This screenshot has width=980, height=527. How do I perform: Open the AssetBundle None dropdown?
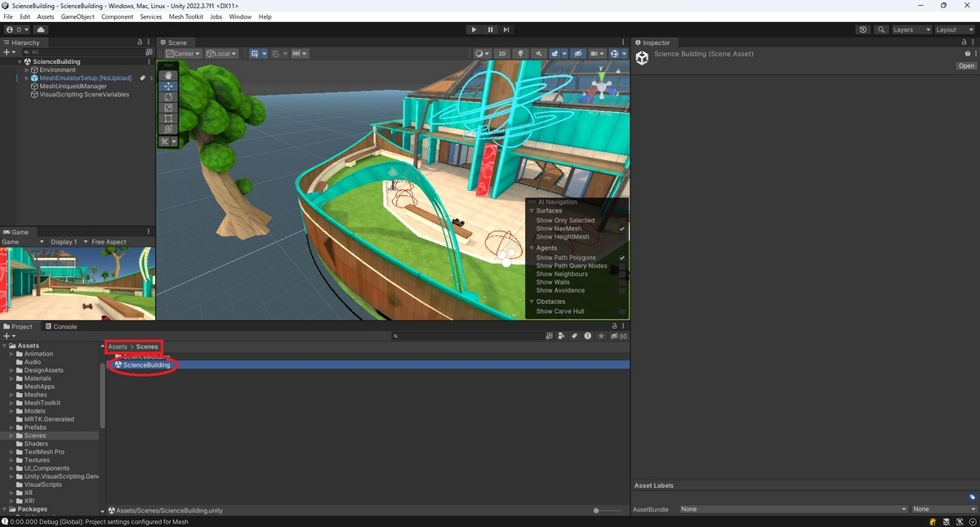pyautogui.click(x=793, y=509)
